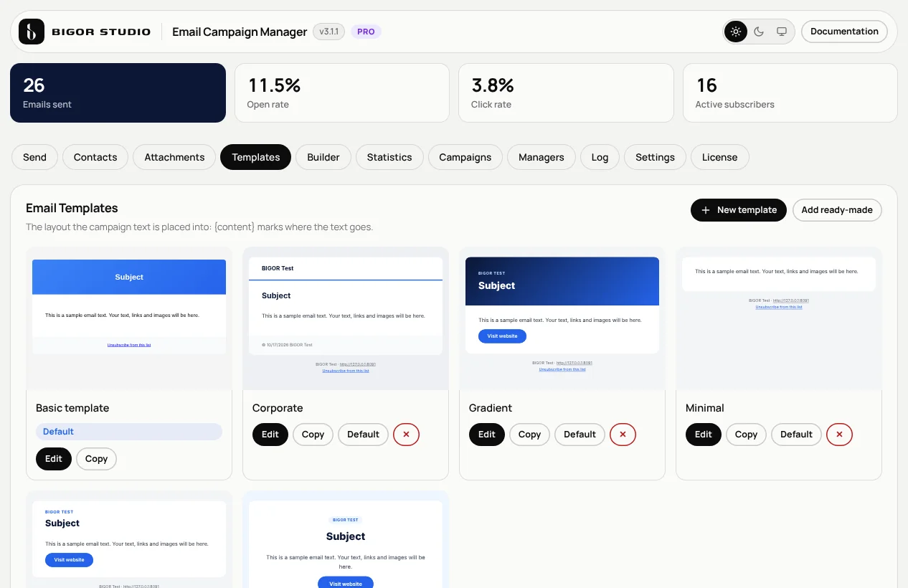Switch to dark theme moon icon

click(x=759, y=32)
